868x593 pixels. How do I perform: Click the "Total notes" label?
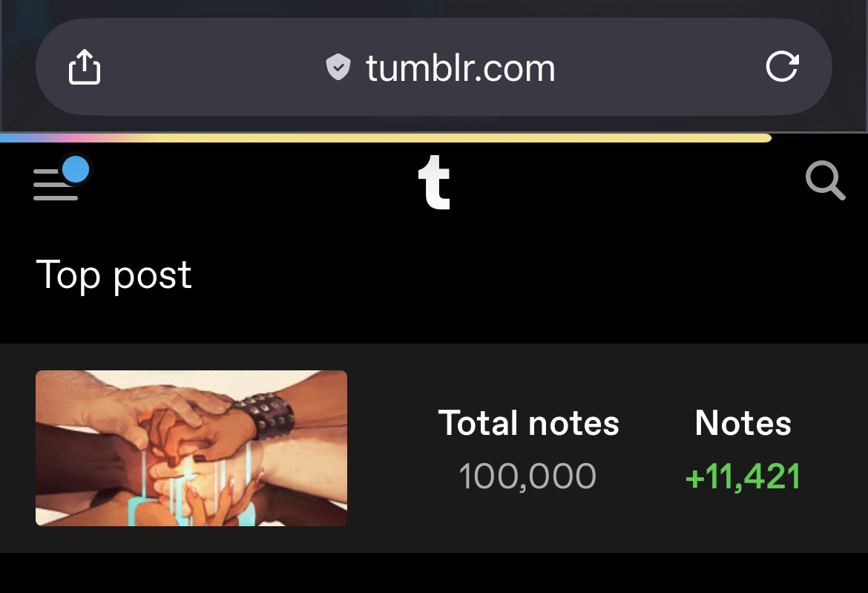click(528, 423)
